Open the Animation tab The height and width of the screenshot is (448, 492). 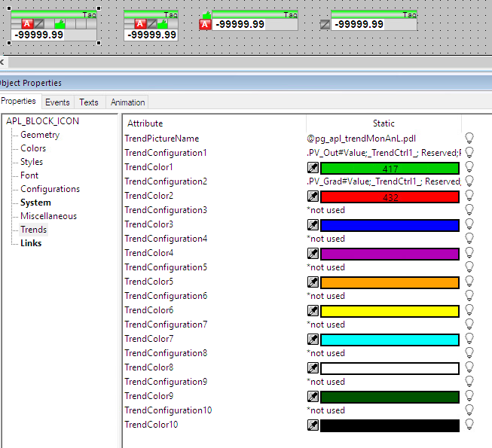tap(127, 102)
